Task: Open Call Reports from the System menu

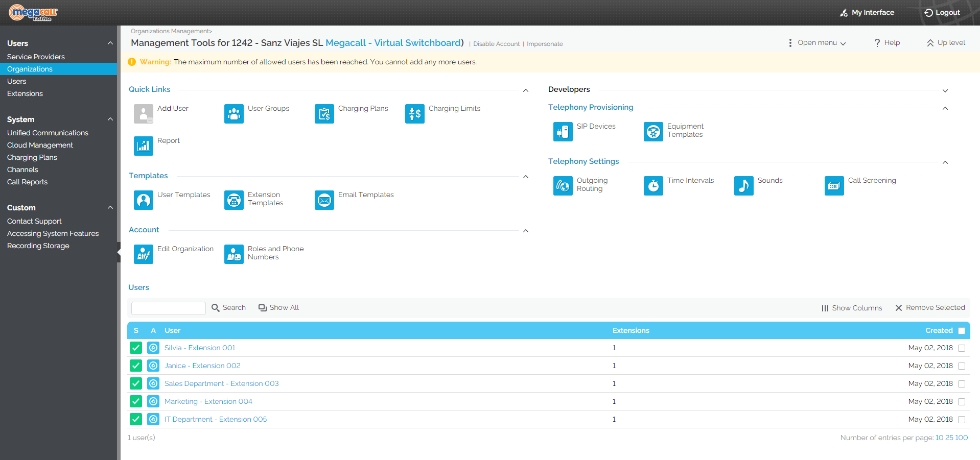Action: 27,182
